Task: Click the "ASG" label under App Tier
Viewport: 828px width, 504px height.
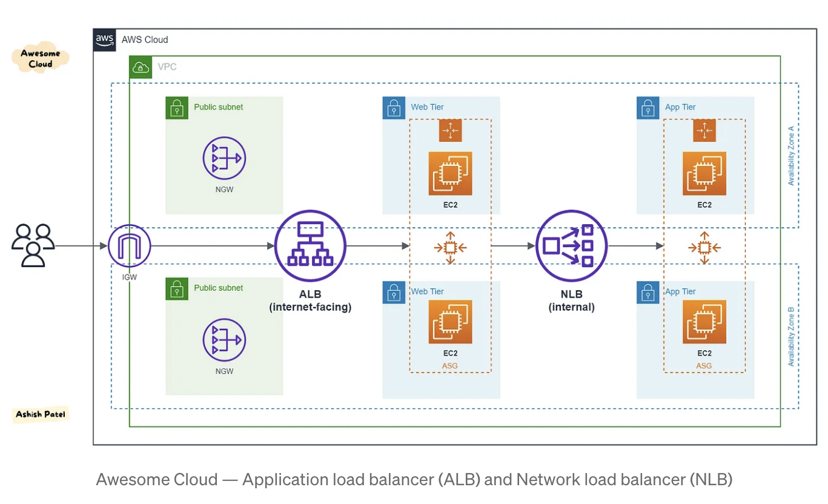Action: 704,366
